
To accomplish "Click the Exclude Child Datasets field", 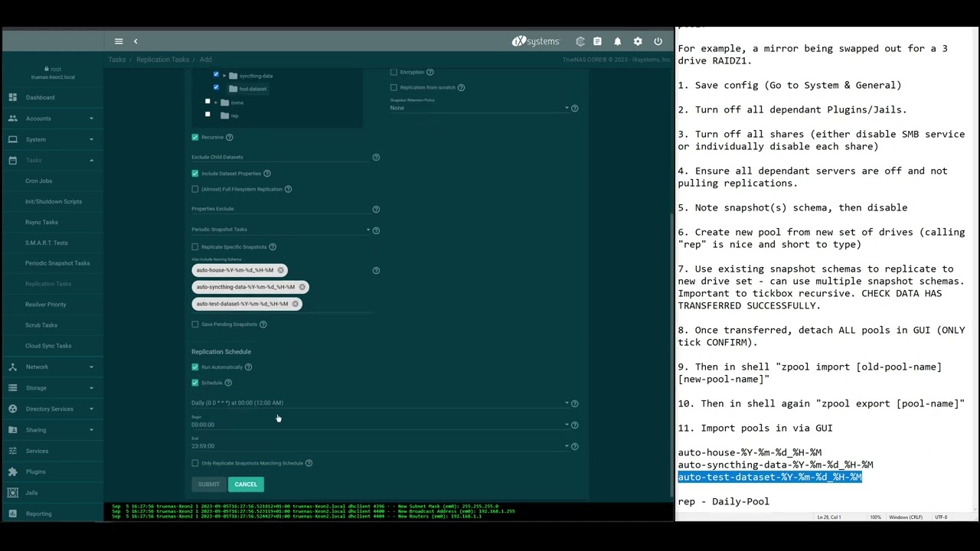I will point(280,157).
